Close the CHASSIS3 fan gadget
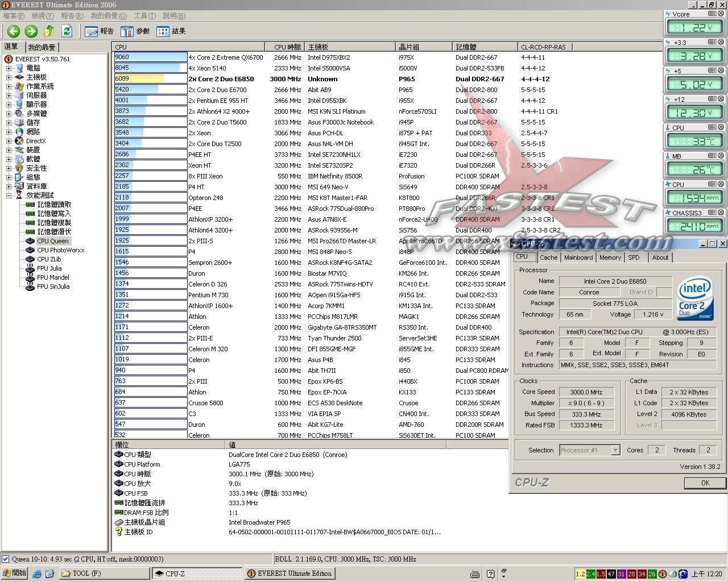 (720, 213)
